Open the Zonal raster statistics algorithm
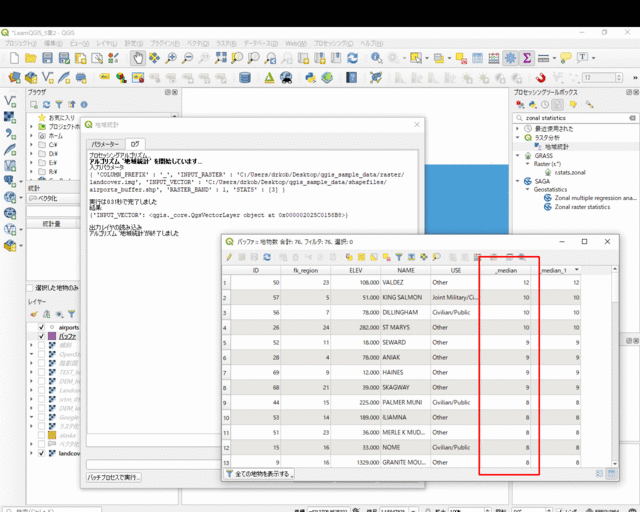Screen dimensions: 640x512 coord(582,207)
